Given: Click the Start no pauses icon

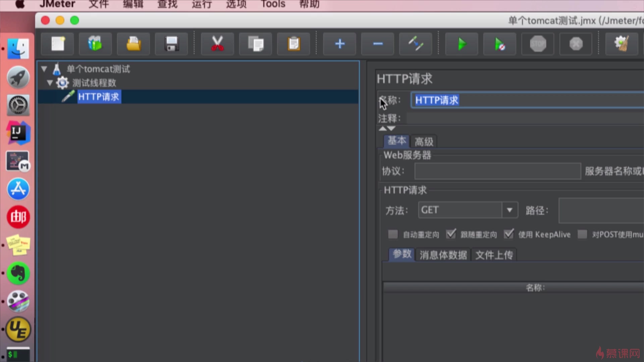Looking at the screenshot, I should [500, 44].
